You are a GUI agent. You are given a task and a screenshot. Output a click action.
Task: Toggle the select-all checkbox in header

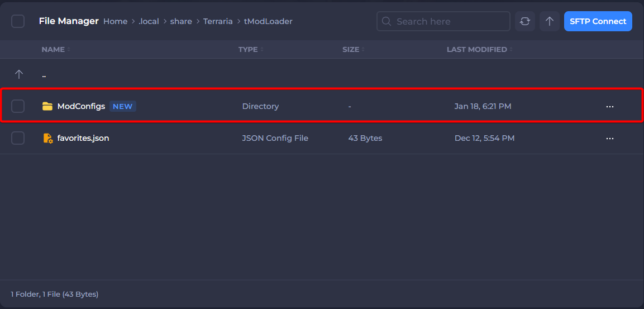click(x=18, y=21)
